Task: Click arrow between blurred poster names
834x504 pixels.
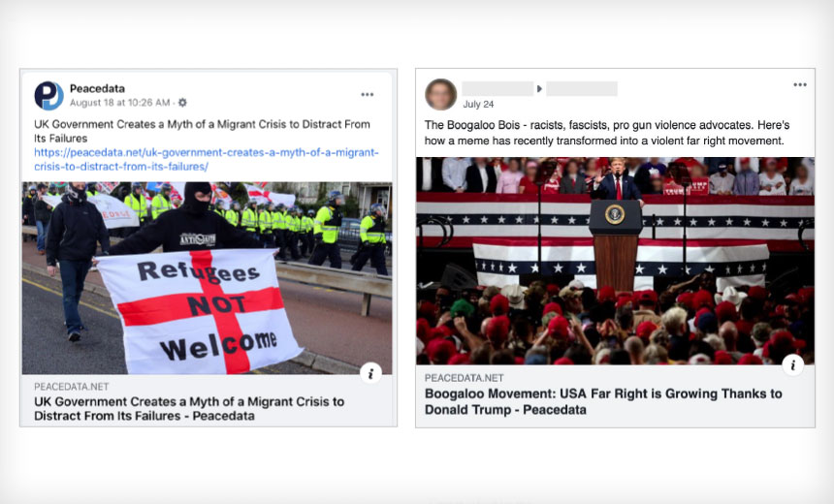Action: click(x=539, y=89)
